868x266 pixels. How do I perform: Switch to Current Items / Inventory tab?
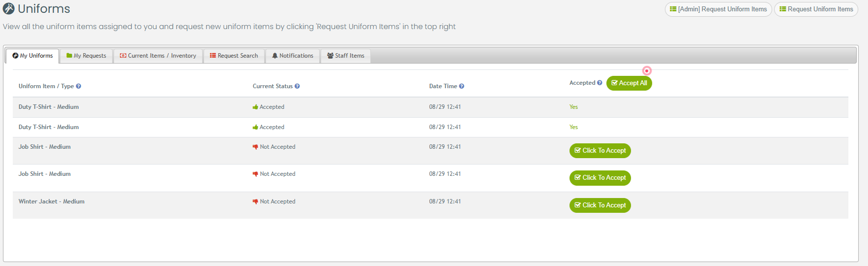coord(158,56)
